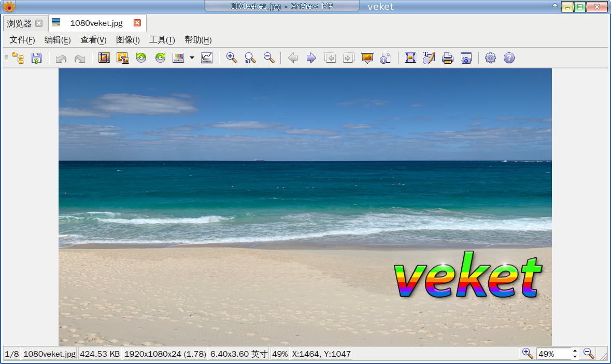Open the color adjustment tool icon
The image size is (611, 364).
pyautogui.click(x=178, y=58)
